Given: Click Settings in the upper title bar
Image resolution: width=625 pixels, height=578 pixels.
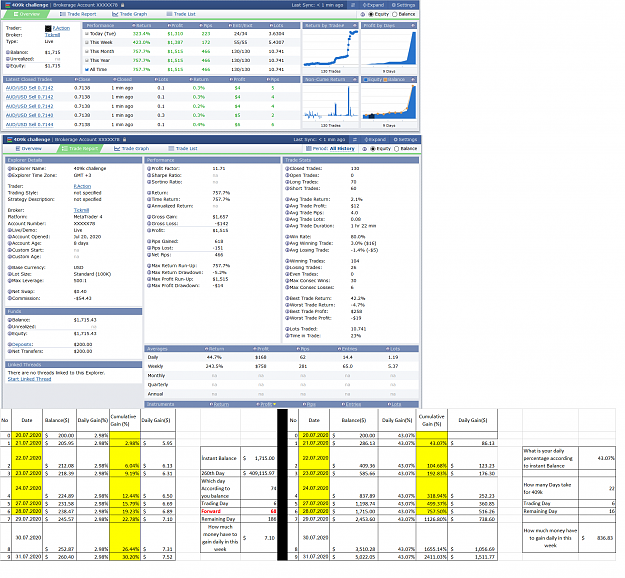Looking at the screenshot, I should [403, 5].
